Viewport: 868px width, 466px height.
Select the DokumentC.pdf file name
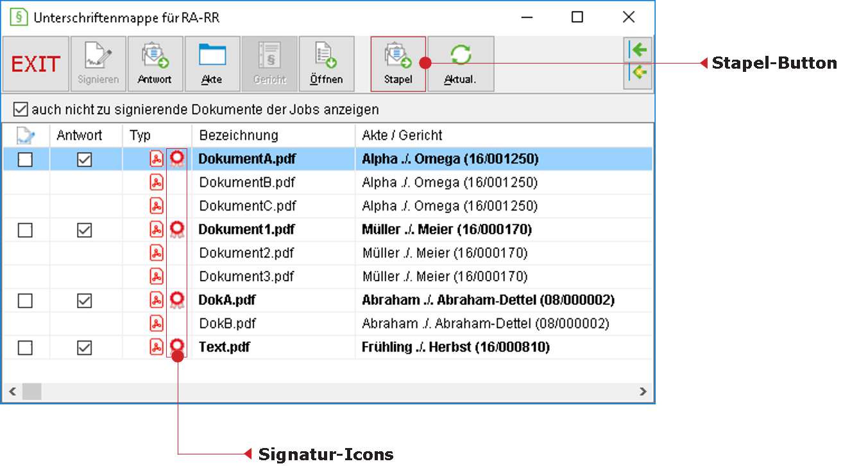tap(248, 206)
